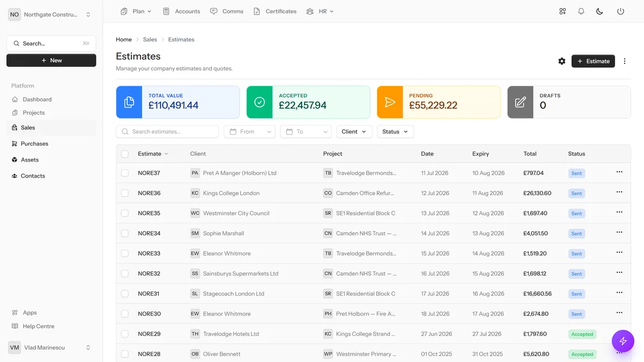Click the power logout icon
Viewport: 644px width, 362px height.
click(x=620, y=11)
